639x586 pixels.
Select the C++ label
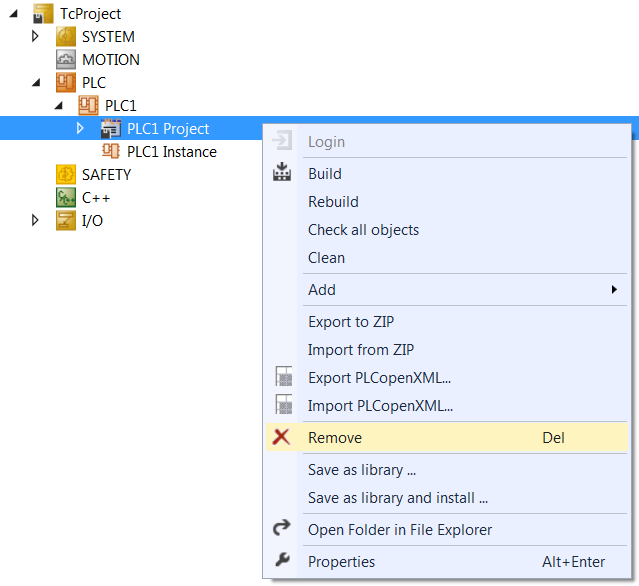tap(96, 198)
